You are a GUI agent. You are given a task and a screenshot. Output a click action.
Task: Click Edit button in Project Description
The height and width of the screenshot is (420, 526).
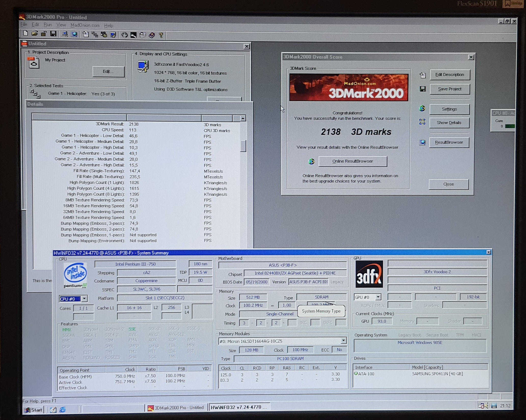tap(108, 72)
